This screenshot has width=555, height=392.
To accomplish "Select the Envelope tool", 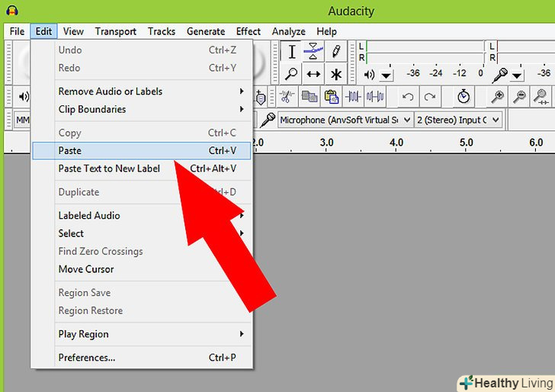I will coord(313,52).
